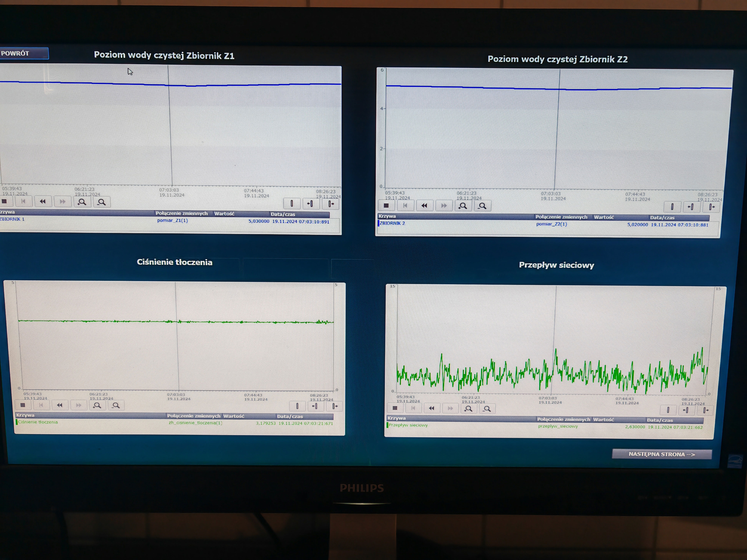Zoom in on Zbiornik Z2 trend
Image resolution: width=747 pixels, height=560 pixels.
coord(463,206)
